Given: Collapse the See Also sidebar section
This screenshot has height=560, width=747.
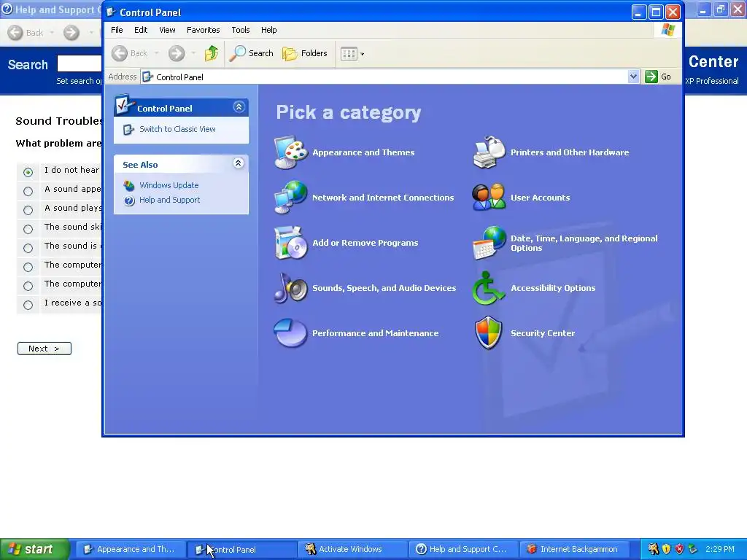Looking at the screenshot, I should point(239,163).
